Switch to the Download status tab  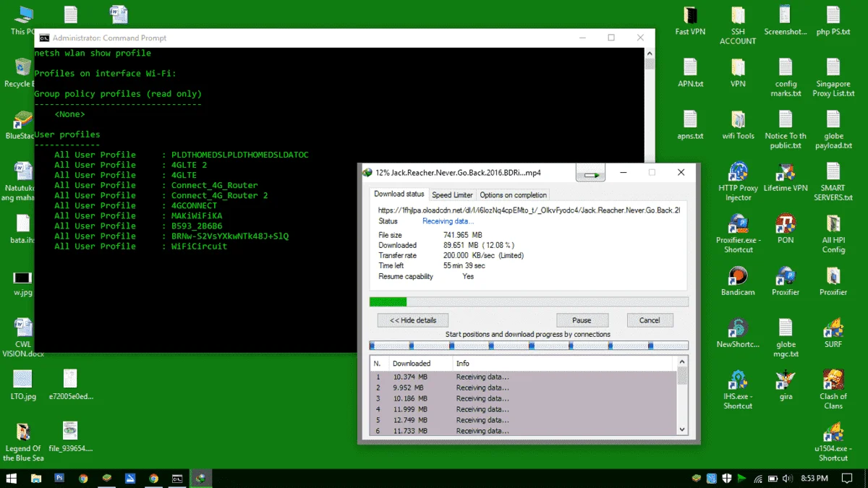point(399,194)
